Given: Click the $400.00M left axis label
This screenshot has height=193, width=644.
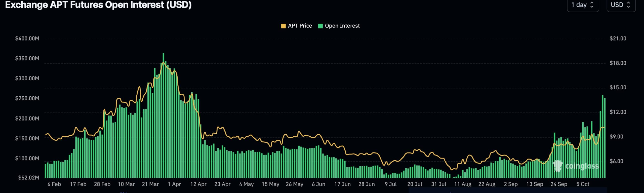Looking at the screenshot, I should point(27,38).
